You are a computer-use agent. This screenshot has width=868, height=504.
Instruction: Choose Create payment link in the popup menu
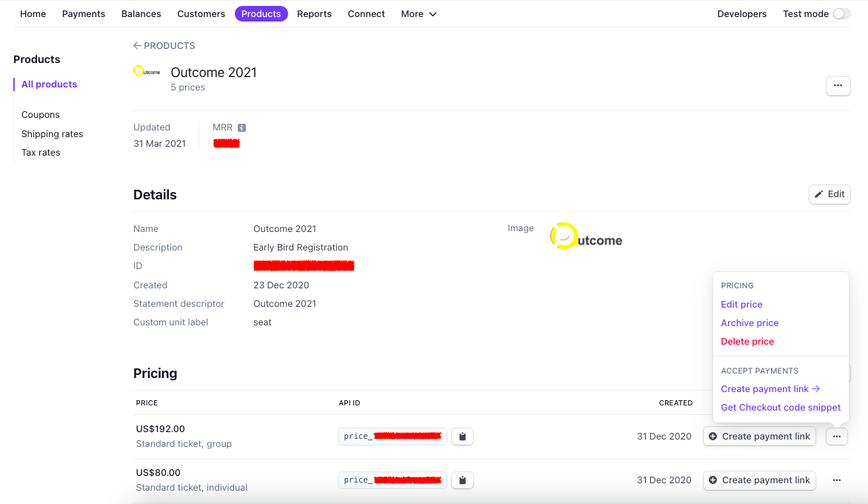[770, 389]
